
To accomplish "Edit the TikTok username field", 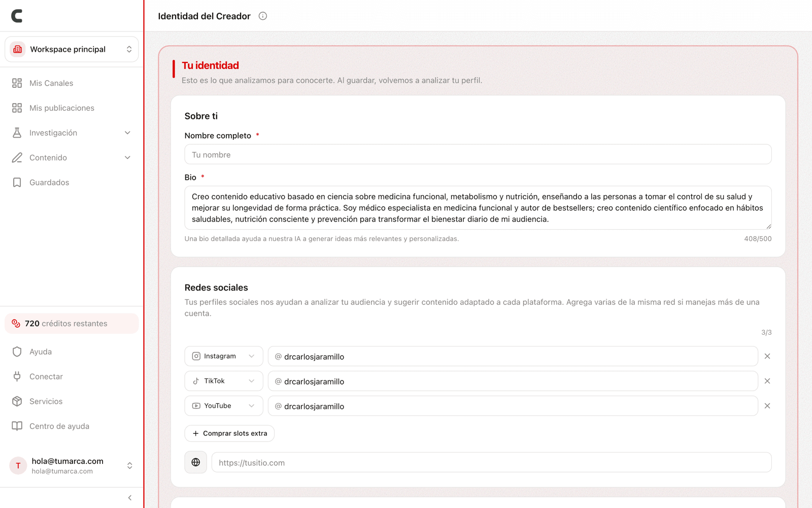I will 513,381.
